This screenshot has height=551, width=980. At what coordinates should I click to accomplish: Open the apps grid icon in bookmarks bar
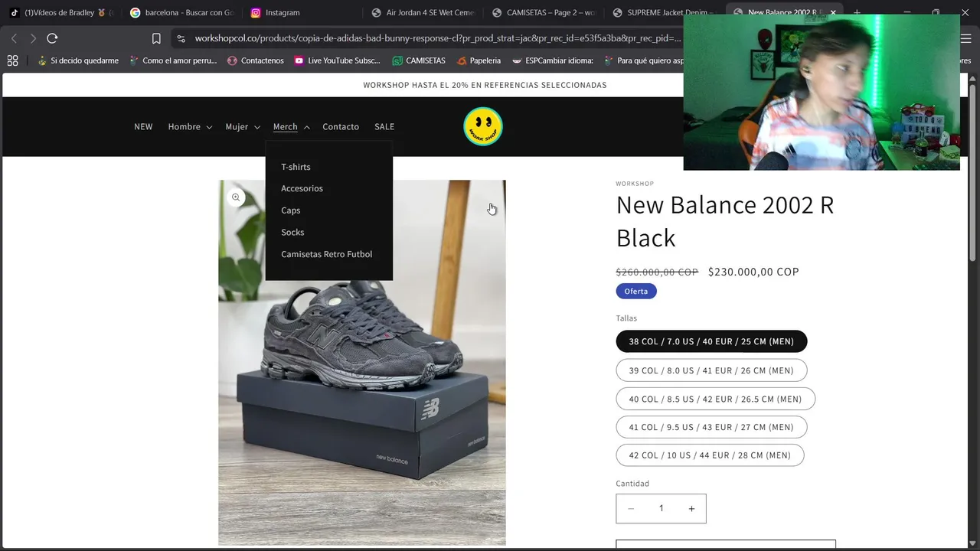(x=12, y=60)
